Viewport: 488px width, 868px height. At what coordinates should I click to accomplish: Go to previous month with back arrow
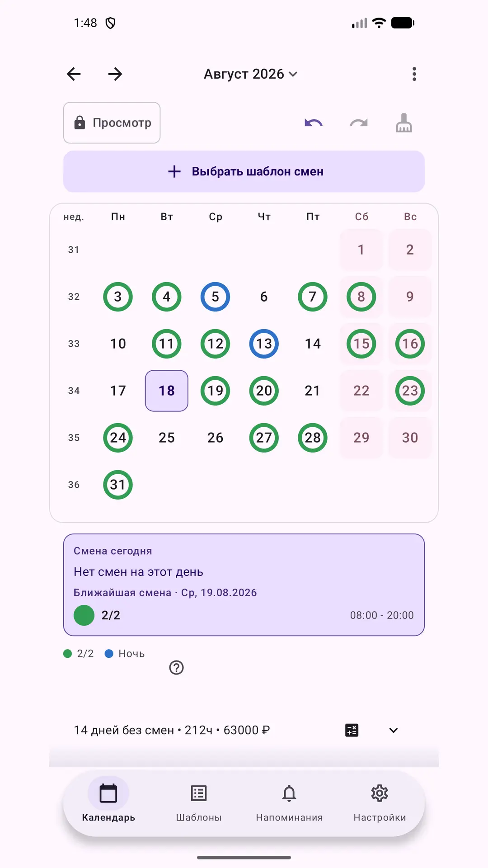tap(74, 74)
